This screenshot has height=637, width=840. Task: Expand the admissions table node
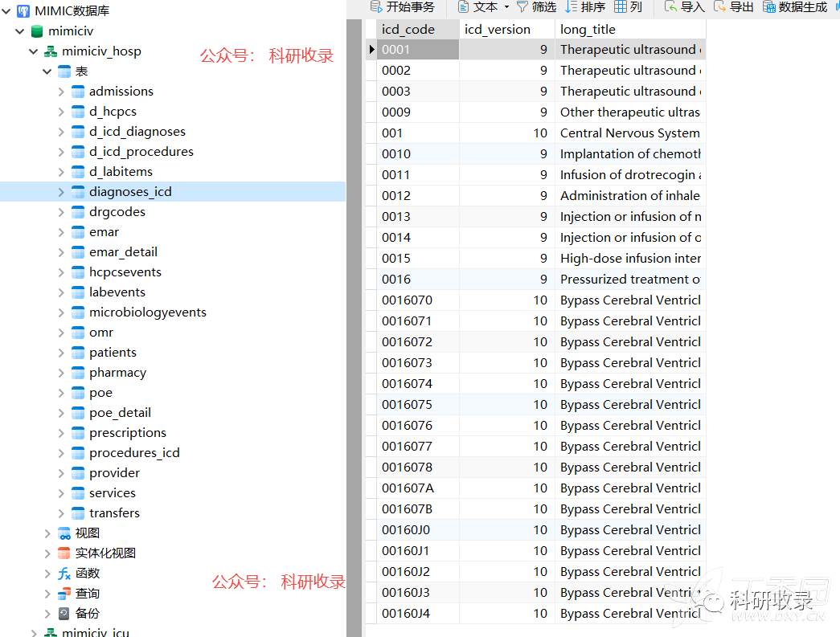[62, 92]
